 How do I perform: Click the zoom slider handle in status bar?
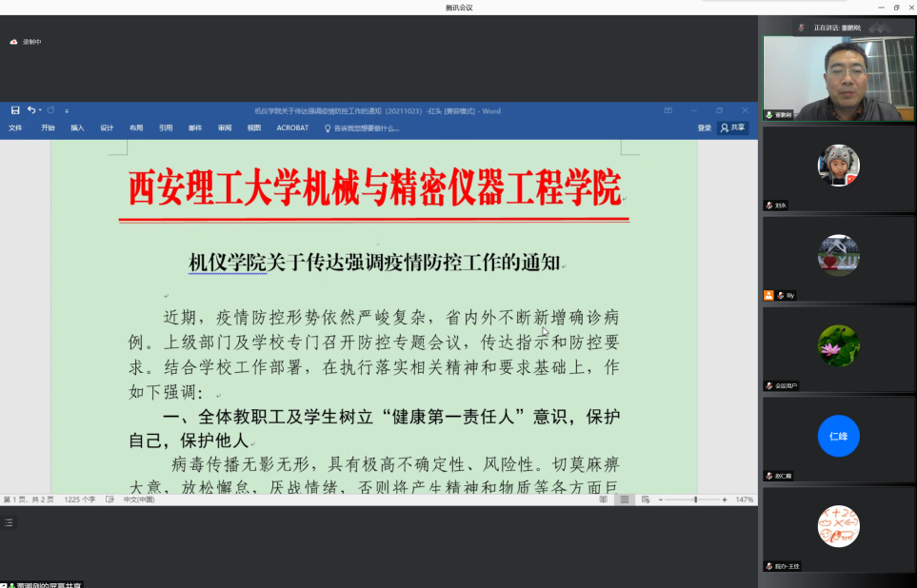pos(695,500)
